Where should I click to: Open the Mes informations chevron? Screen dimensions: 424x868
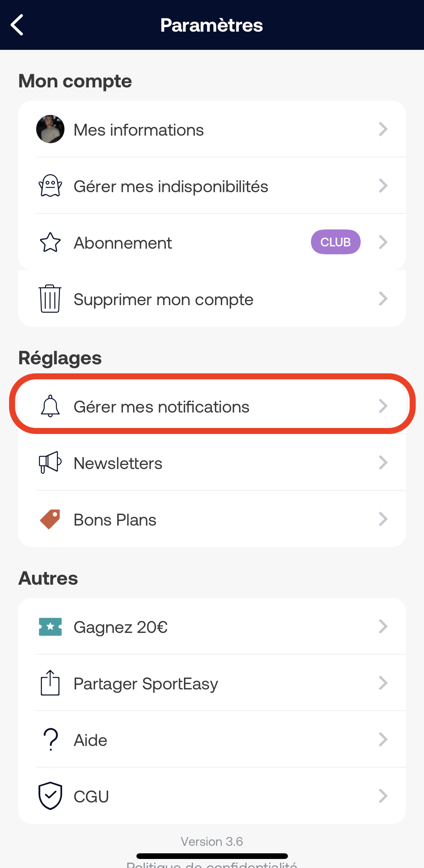[383, 129]
